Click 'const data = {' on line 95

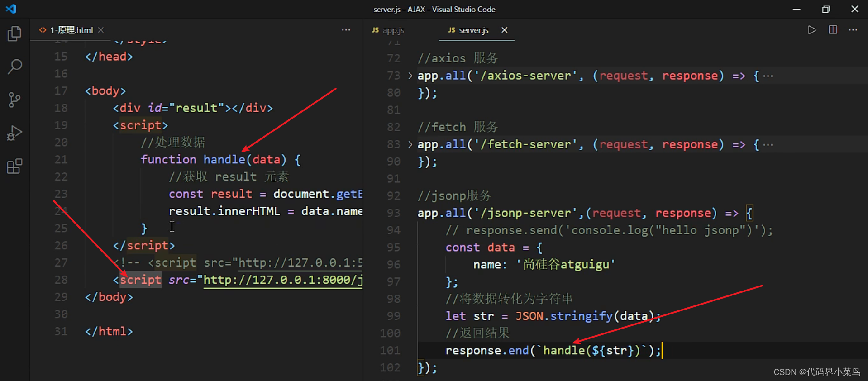pyautogui.click(x=494, y=248)
